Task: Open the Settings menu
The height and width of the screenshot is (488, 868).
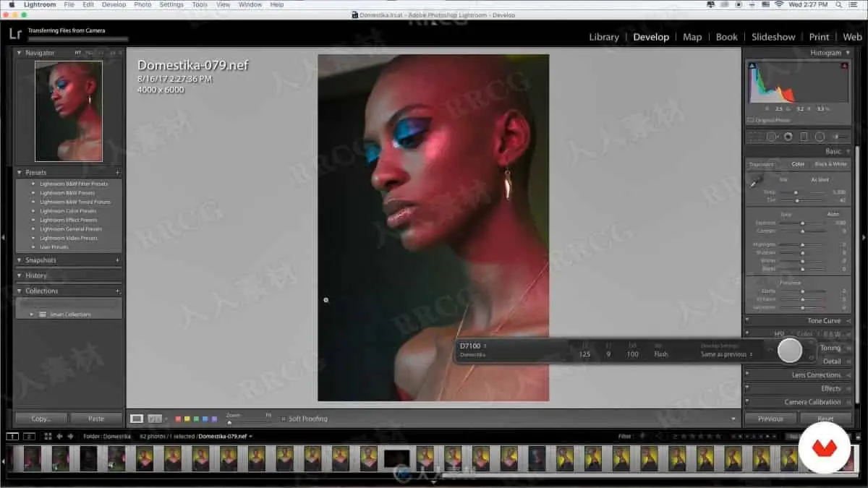Action: click(171, 4)
